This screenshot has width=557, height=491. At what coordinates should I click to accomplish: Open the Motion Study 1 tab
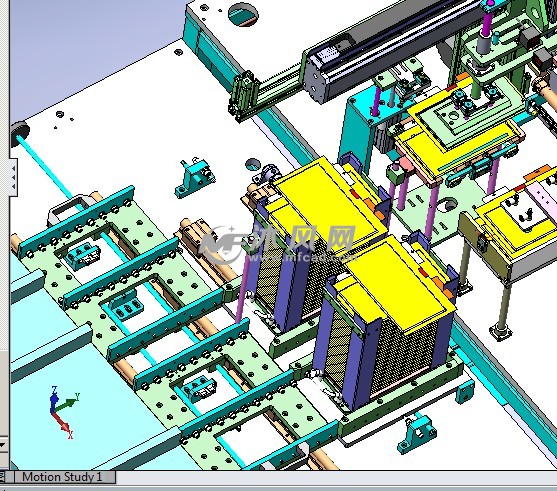[x=63, y=477]
